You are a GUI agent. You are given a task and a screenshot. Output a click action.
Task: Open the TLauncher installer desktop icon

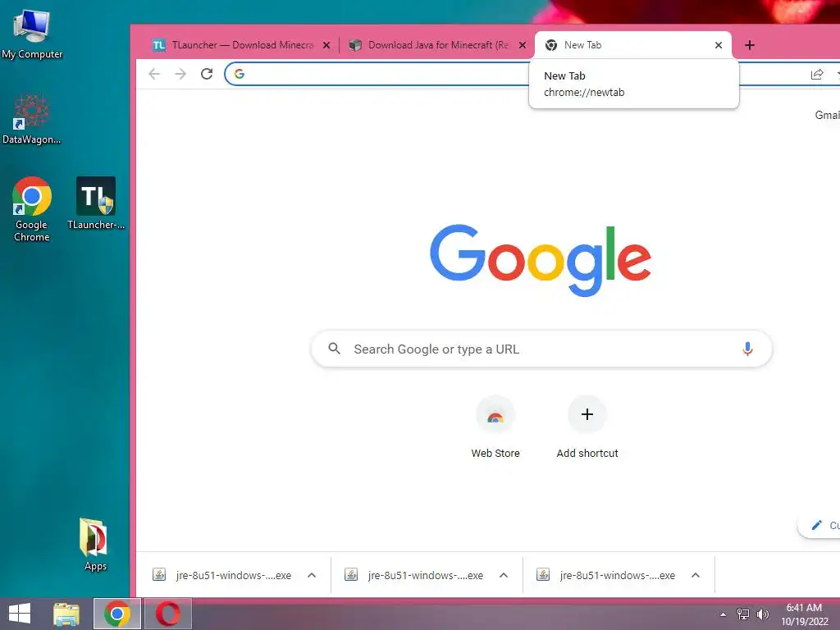[x=96, y=203]
